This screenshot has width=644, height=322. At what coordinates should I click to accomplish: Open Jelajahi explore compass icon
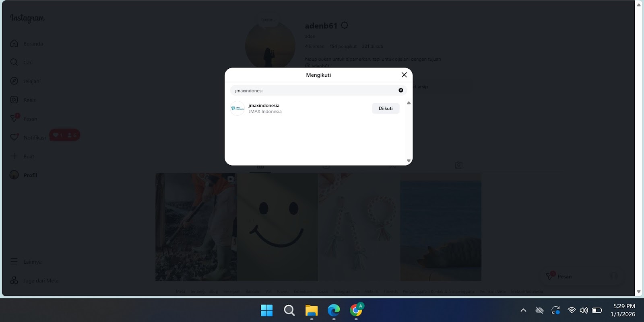point(14,81)
